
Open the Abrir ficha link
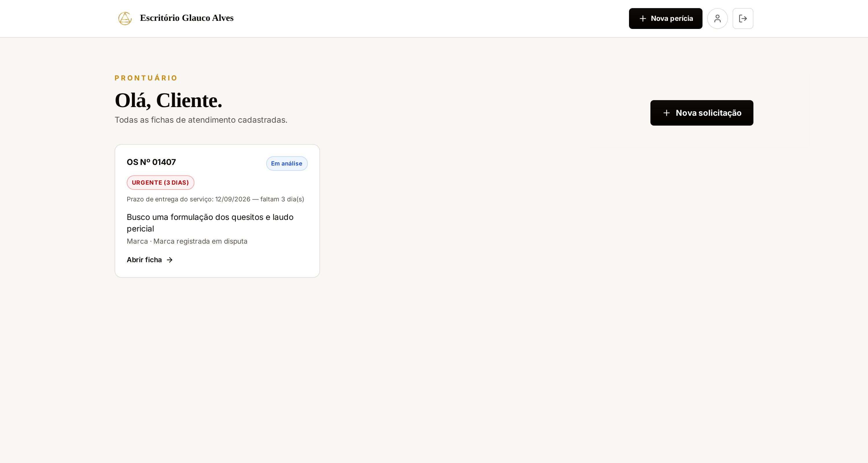point(150,260)
